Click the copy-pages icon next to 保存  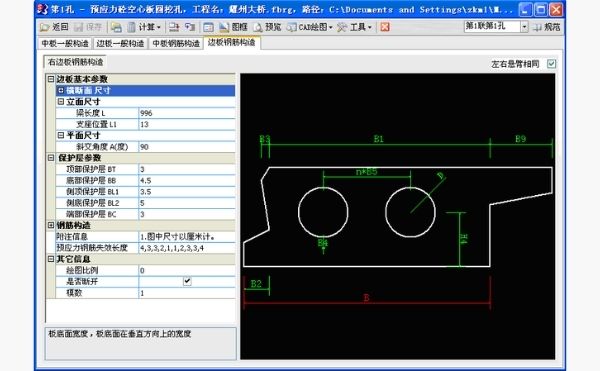[x=116, y=27]
